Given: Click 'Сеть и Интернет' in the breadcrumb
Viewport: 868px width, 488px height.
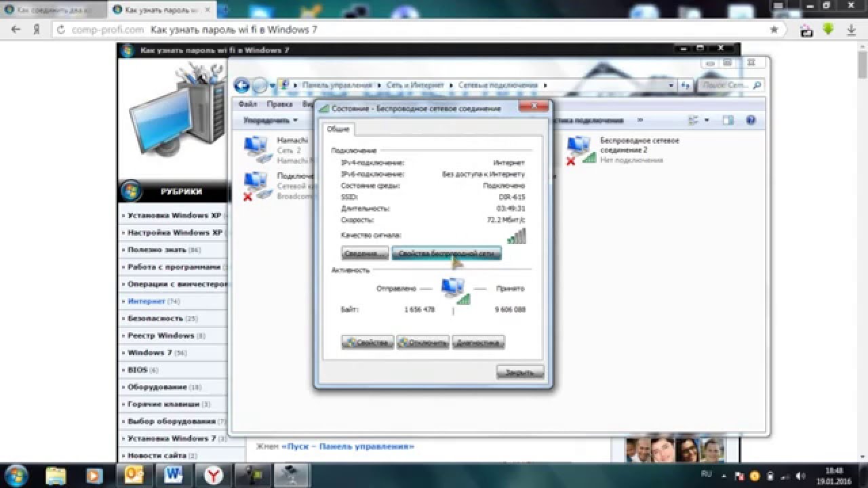Looking at the screenshot, I should [415, 85].
